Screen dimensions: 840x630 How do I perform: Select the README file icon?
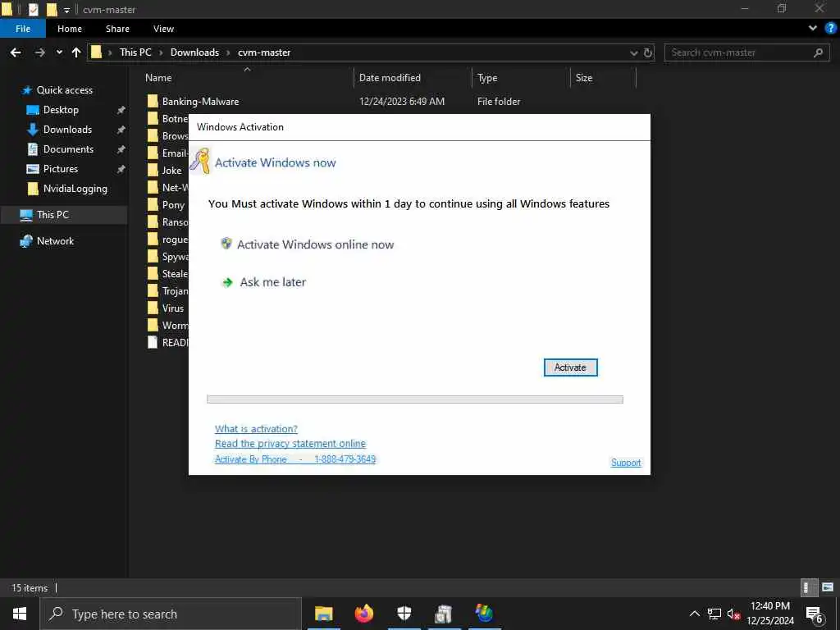pos(153,342)
